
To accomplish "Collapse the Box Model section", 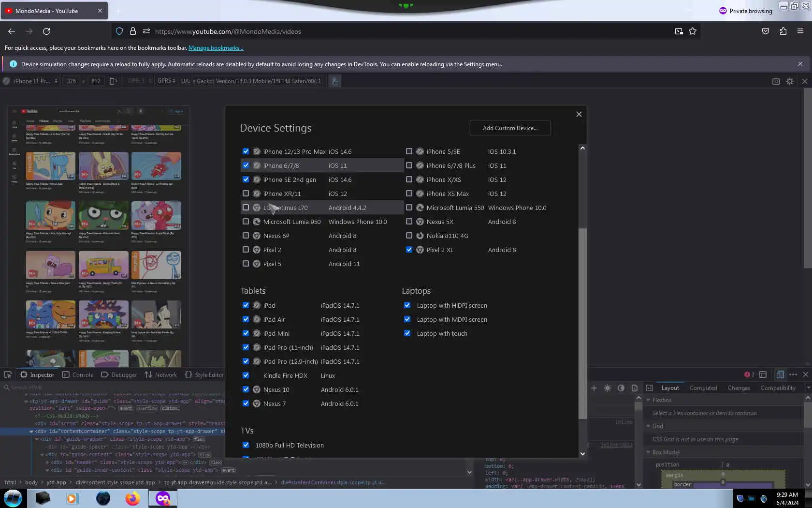I will click(x=649, y=452).
